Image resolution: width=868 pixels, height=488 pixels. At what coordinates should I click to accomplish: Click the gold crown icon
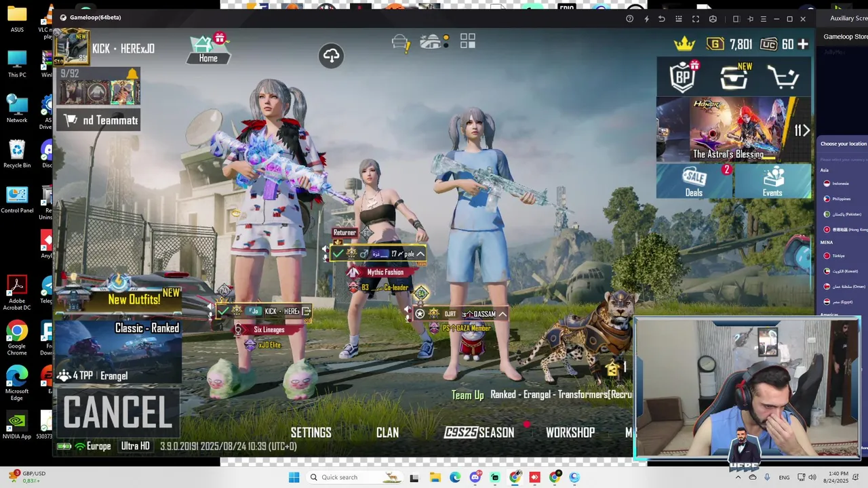coord(684,44)
